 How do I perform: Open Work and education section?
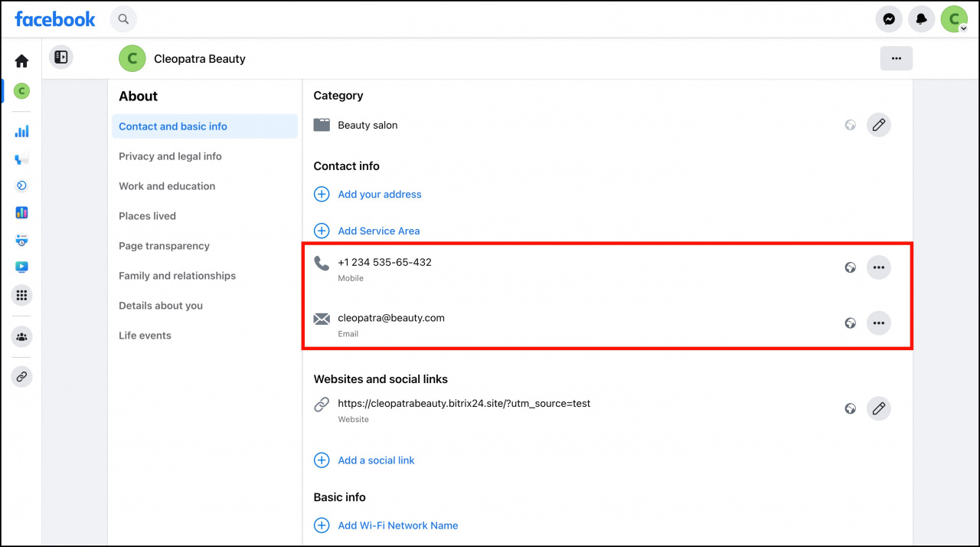pos(167,186)
